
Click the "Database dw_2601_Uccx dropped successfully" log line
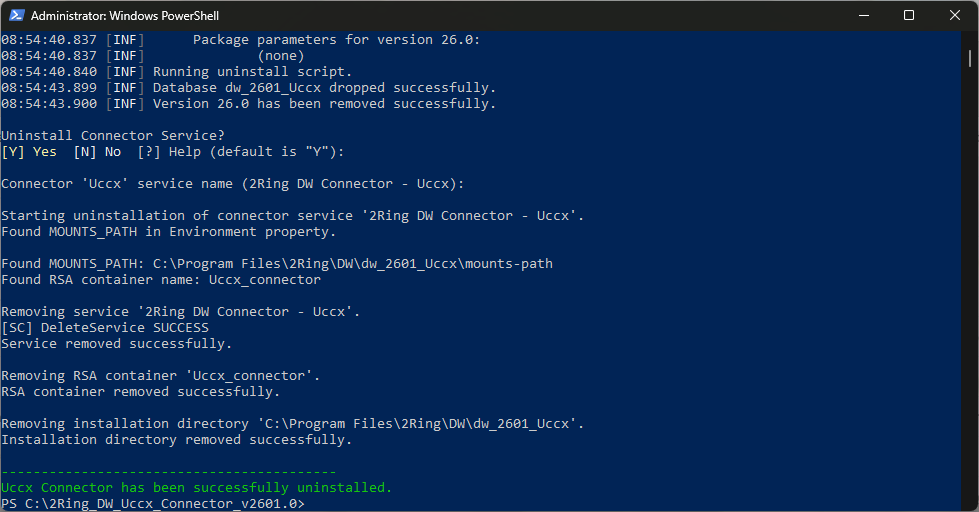coord(325,88)
